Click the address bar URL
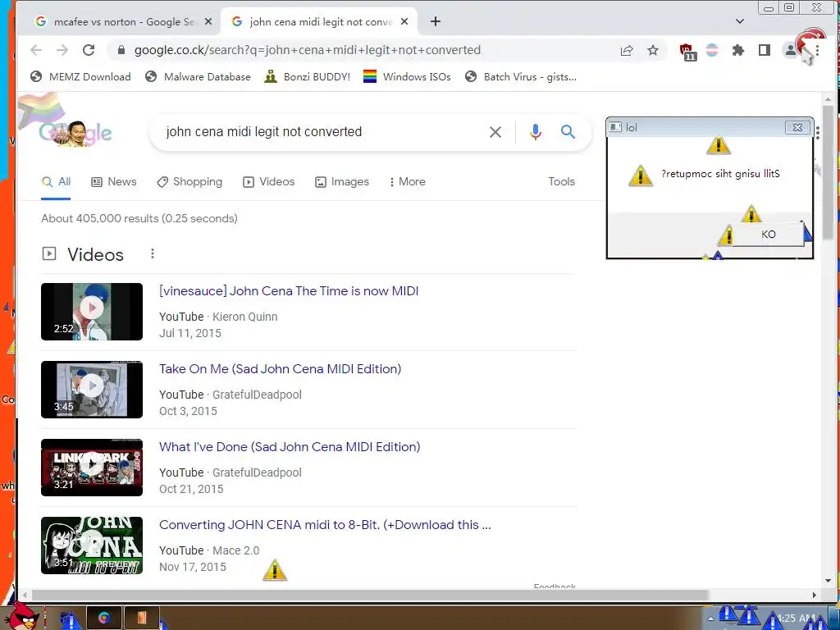The height and width of the screenshot is (630, 840). [308, 50]
